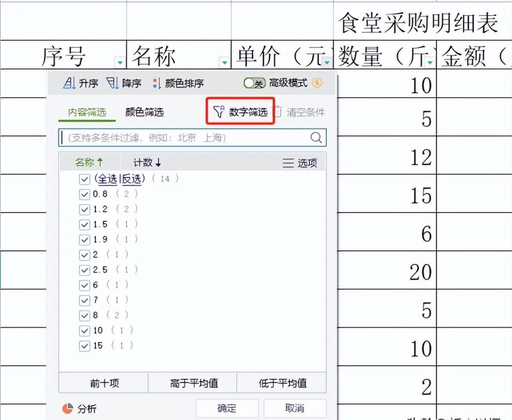Uncheck the 1.9 value checkbox
512x420 pixels.
tap(84, 240)
